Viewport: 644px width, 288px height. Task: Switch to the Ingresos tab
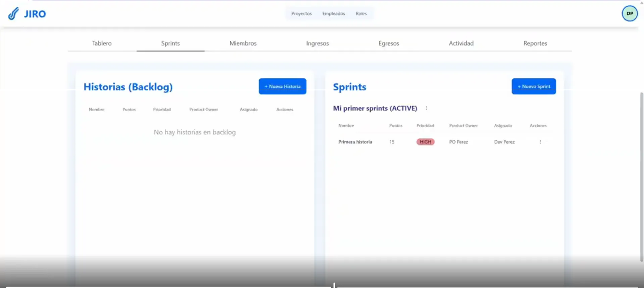[x=317, y=43]
